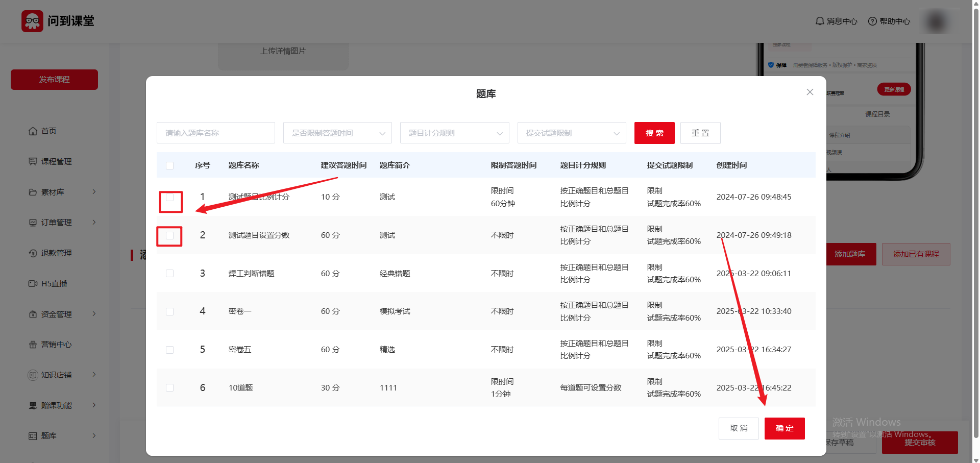
Task: Click the 题库 sidebar icon
Action: coord(33,436)
